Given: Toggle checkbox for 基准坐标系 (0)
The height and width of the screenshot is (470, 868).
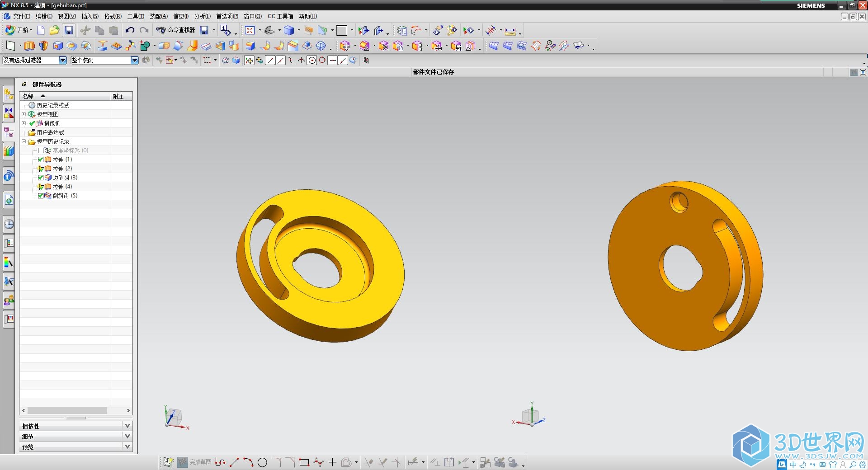Looking at the screenshot, I should point(41,150).
